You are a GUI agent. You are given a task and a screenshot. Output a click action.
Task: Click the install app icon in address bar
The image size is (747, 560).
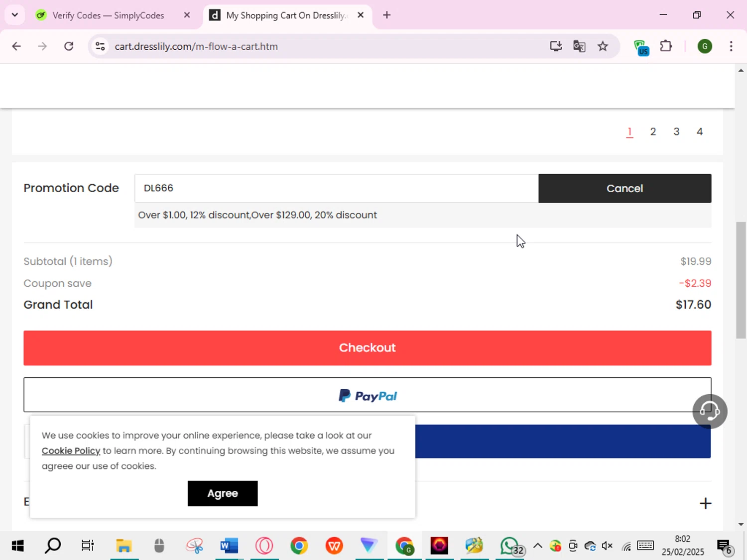pyautogui.click(x=556, y=46)
